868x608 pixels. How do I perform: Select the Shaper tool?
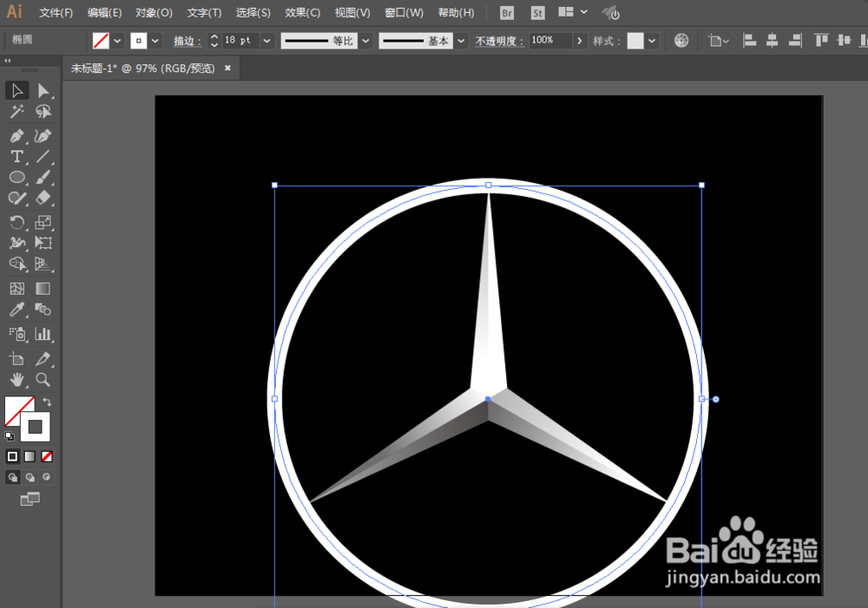(x=17, y=198)
